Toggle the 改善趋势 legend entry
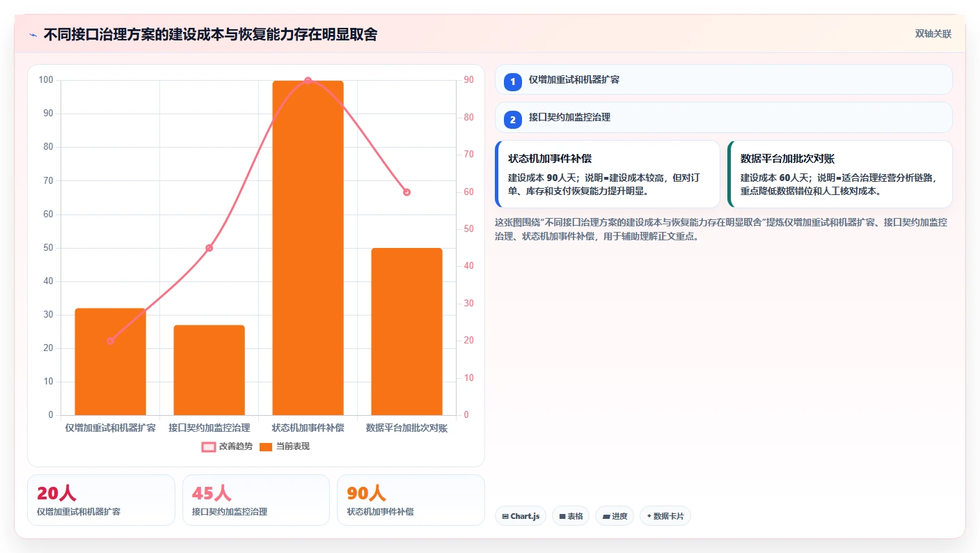This screenshot has height=553, width=980. tap(228, 446)
